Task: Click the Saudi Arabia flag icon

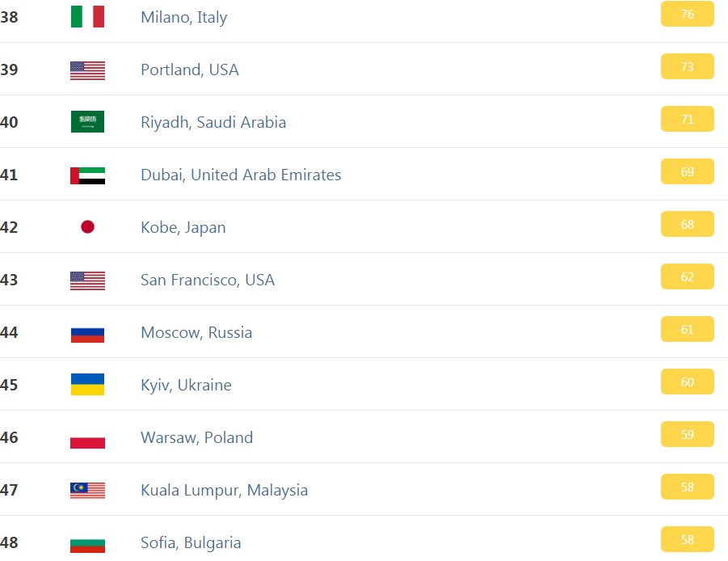Action: pyautogui.click(x=87, y=122)
